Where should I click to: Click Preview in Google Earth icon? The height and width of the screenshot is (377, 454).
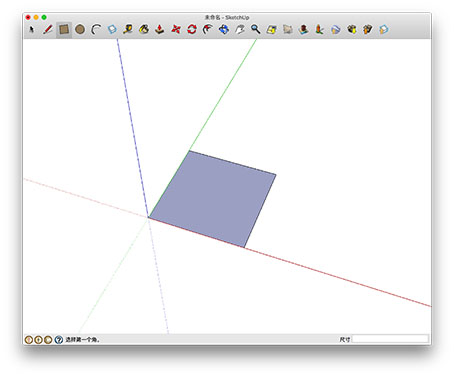tap(336, 30)
